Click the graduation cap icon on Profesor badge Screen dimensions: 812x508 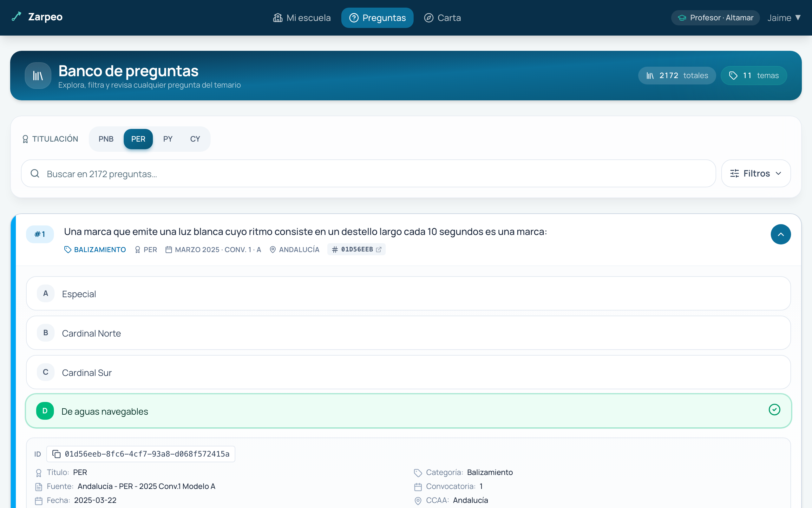[682, 18]
